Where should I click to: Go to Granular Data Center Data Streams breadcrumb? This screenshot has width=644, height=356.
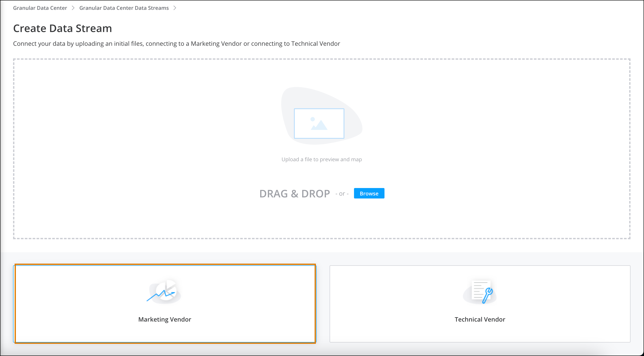(124, 8)
